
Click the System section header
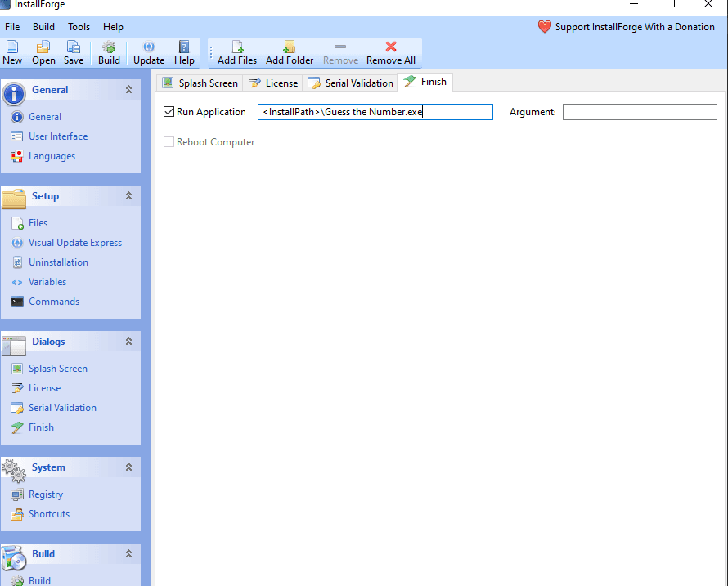70,467
